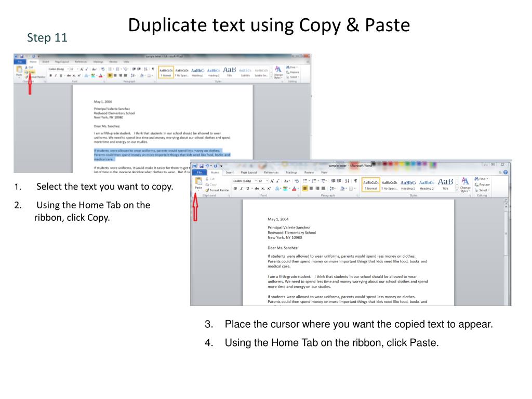Click Decrease Indent in front Word window
The height and width of the screenshot is (399, 532).
click(333, 181)
